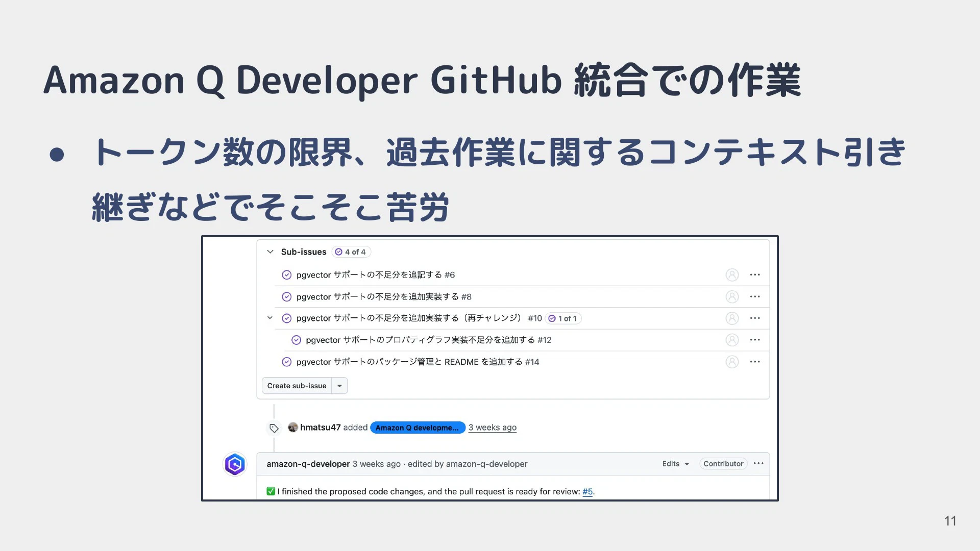Open the sub-issue titled pgvector サポートの不足分を追記する #6
The image size is (980, 551).
click(376, 274)
